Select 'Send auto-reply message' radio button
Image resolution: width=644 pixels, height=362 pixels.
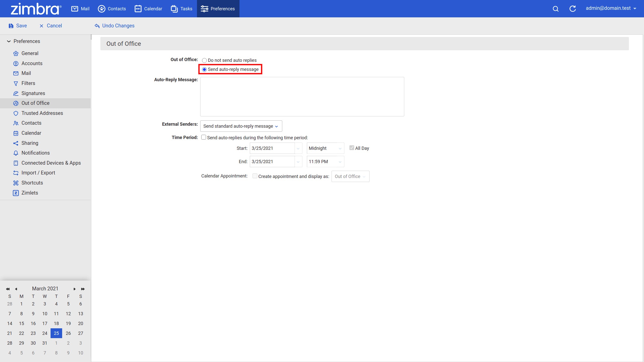pyautogui.click(x=204, y=69)
